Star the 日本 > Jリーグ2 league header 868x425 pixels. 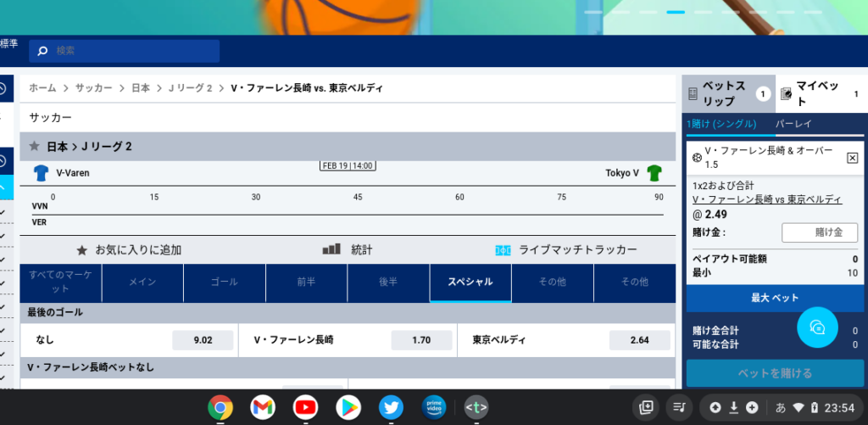click(34, 146)
